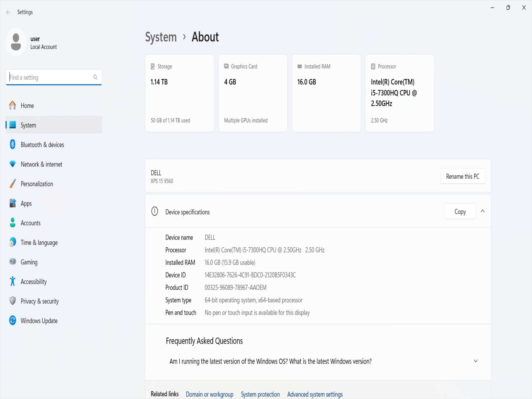Image resolution: width=532 pixels, height=399 pixels.
Task: Select the Installed RAM 16.0 GB card
Action: click(x=326, y=93)
